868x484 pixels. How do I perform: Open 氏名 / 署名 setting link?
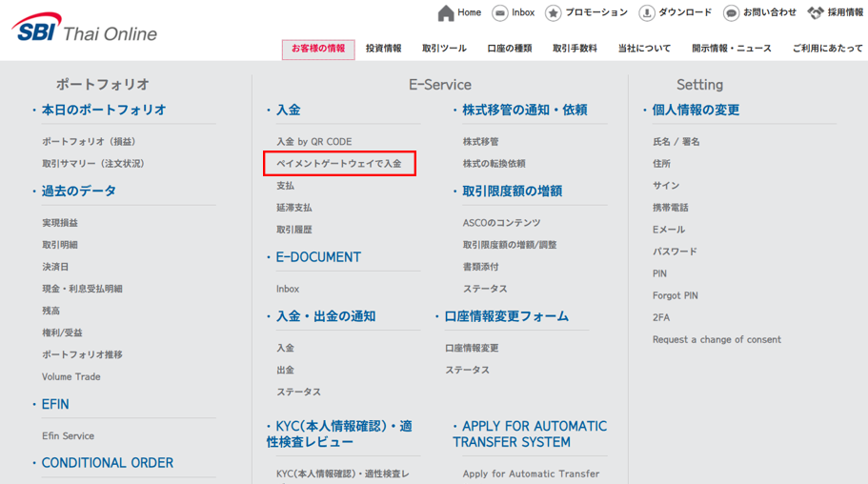point(676,142)
